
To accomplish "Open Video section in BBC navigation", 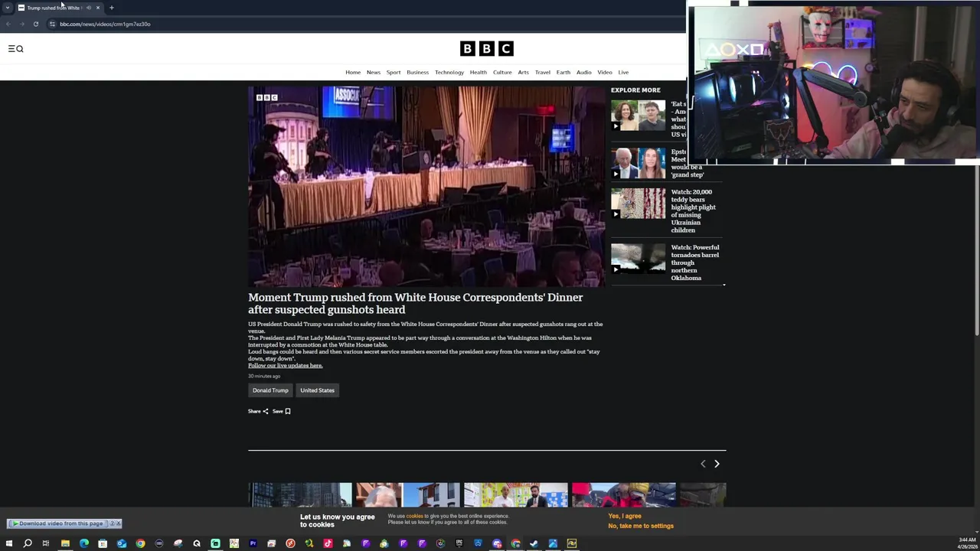I will [x=605, y=73].
